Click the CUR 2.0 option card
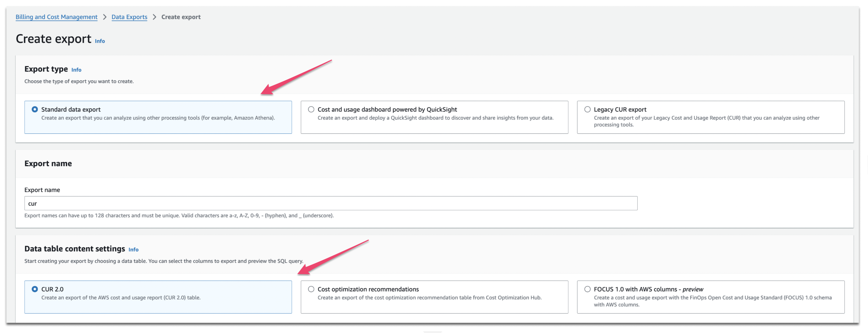This screenshot has height=333, width=868. [158, 297]
